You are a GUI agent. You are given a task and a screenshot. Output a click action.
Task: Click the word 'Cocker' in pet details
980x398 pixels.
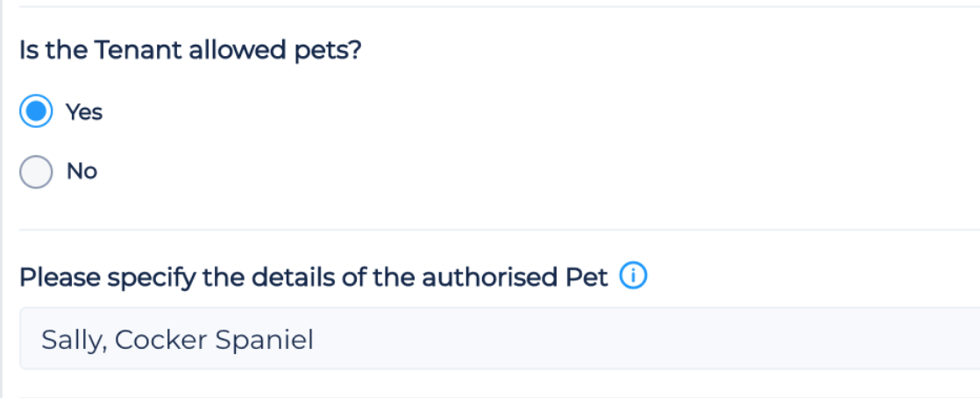(x=158, y=339)
